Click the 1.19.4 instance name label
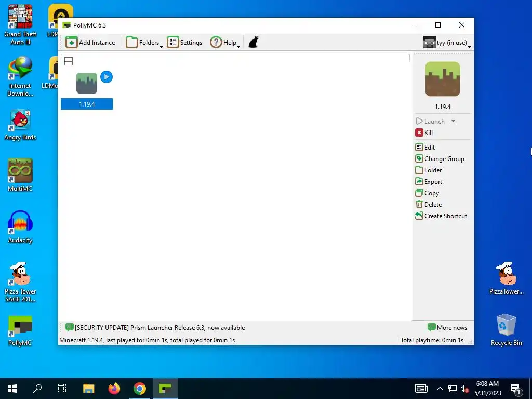 [87, 104]
